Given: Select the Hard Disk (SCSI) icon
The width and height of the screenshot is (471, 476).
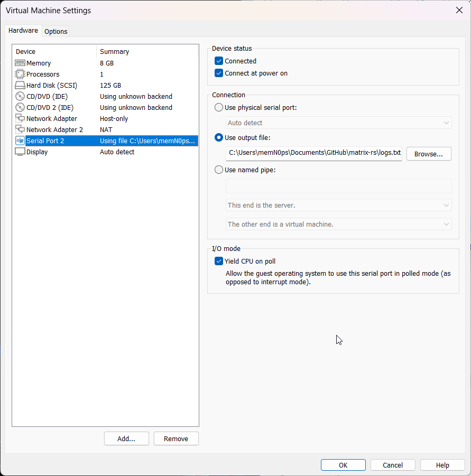Looking at the screenshot, I should point(19,85).
